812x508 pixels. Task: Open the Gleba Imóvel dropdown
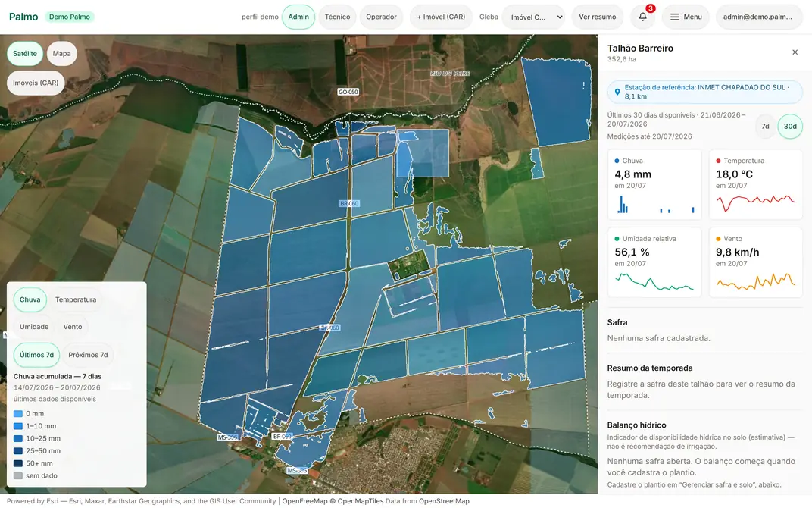click(x=533, y=17)
